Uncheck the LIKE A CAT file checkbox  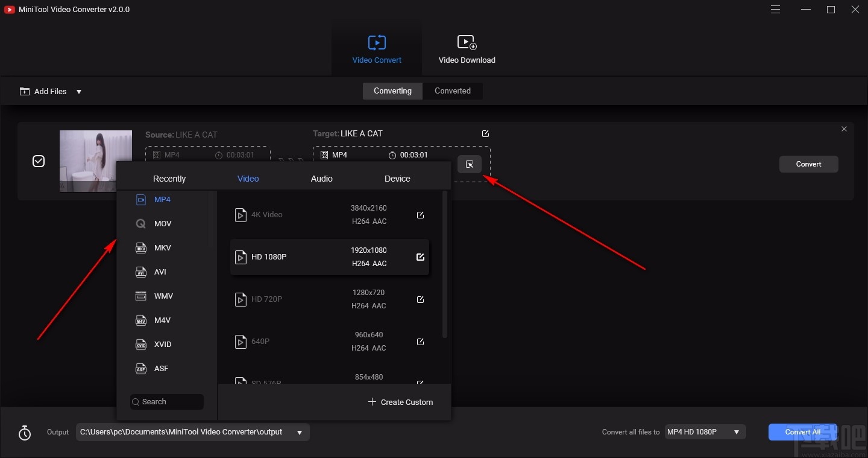(x=39, y=161)
